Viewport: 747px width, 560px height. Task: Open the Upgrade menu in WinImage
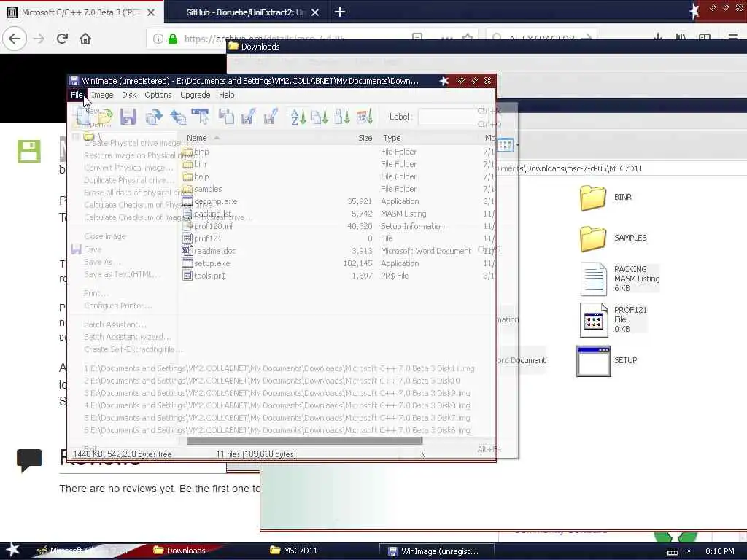tap(196, 95)
